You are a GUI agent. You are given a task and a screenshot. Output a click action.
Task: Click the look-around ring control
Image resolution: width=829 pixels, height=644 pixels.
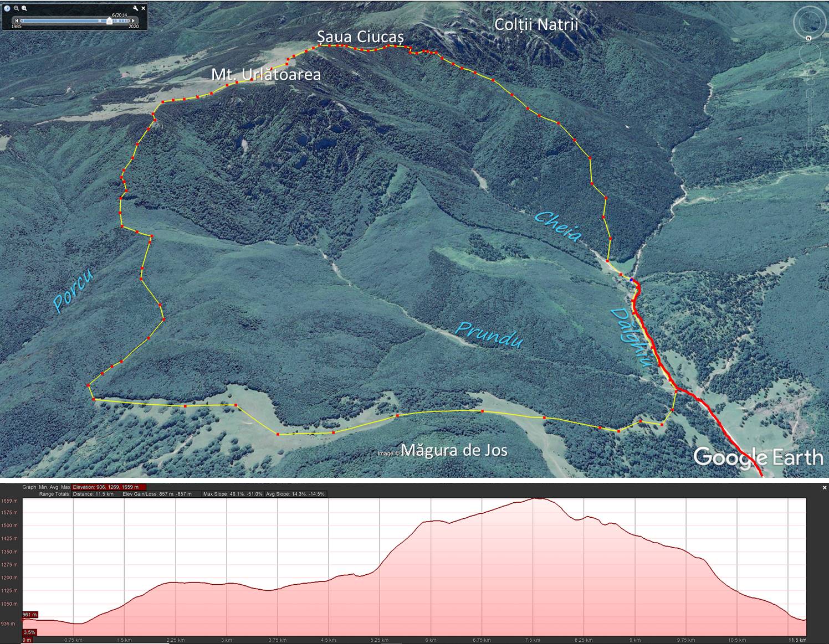pos(809,23)
